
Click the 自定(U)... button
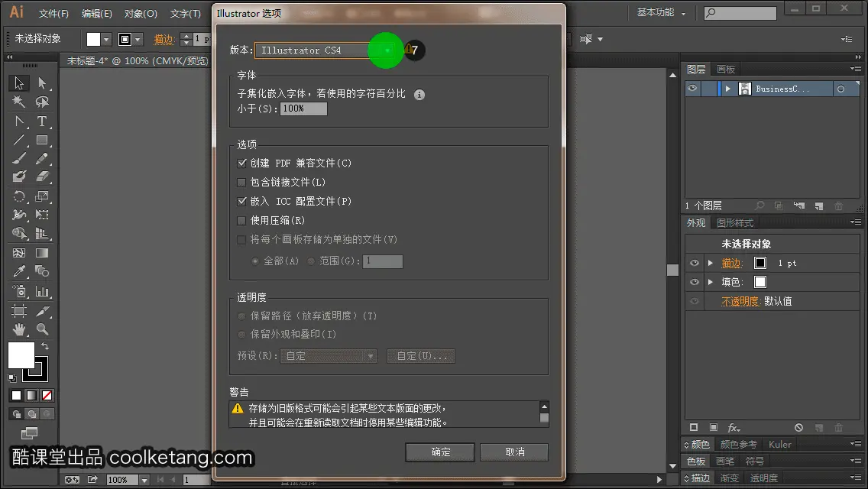421,356
